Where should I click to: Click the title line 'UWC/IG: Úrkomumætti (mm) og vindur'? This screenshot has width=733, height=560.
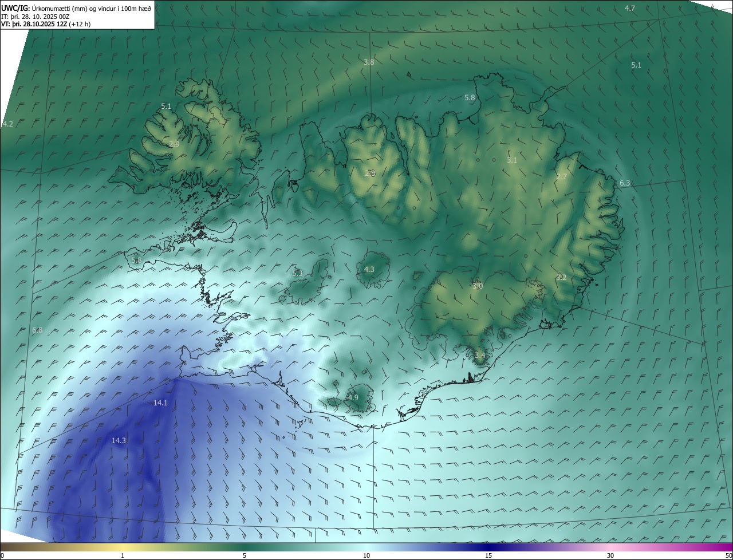pyautogui.click(x=76, y=7)
